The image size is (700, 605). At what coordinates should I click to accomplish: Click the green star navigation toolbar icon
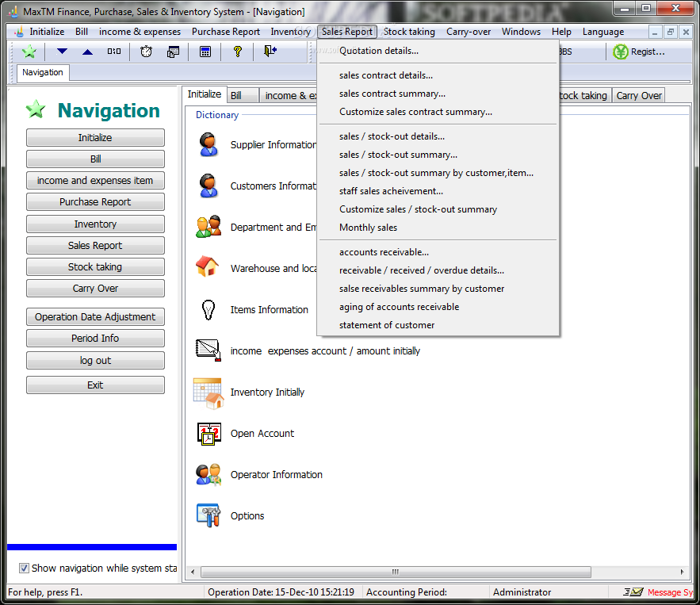pos(29,52)
